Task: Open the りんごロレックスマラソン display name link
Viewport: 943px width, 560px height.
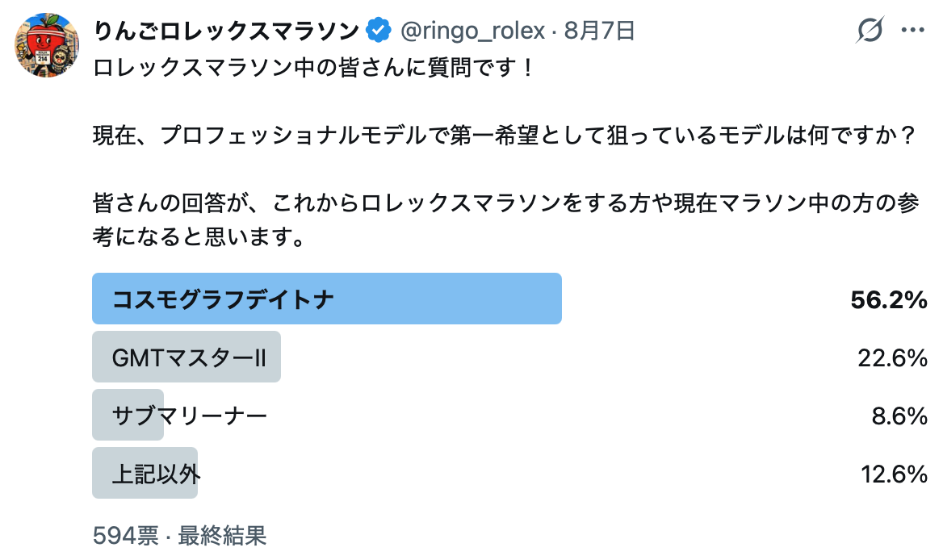Action: (x=227, y=31)
